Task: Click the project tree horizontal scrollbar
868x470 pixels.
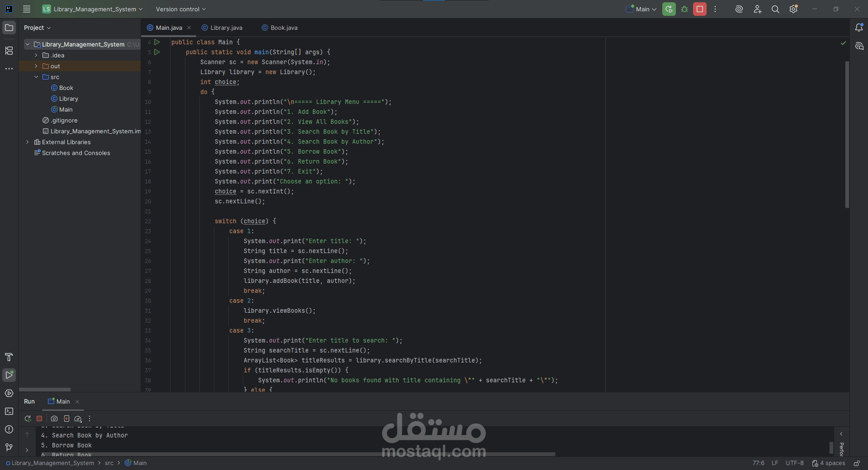Action: (x=45, y=390)
